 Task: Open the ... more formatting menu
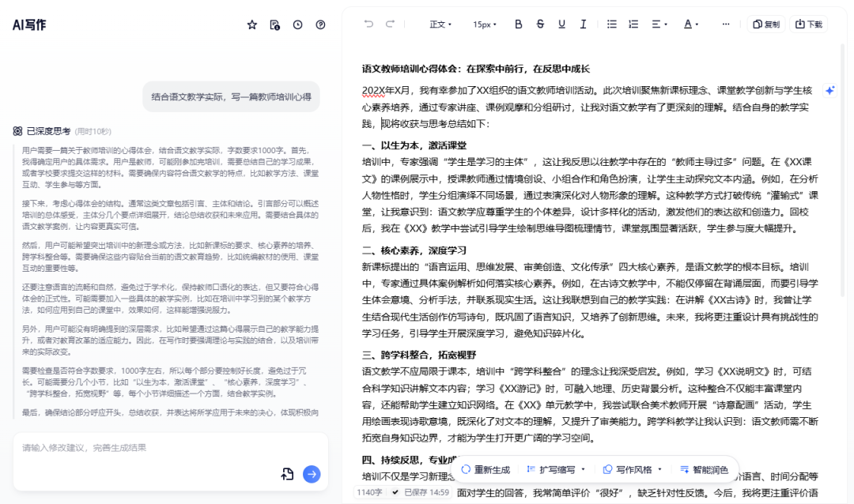726,24
